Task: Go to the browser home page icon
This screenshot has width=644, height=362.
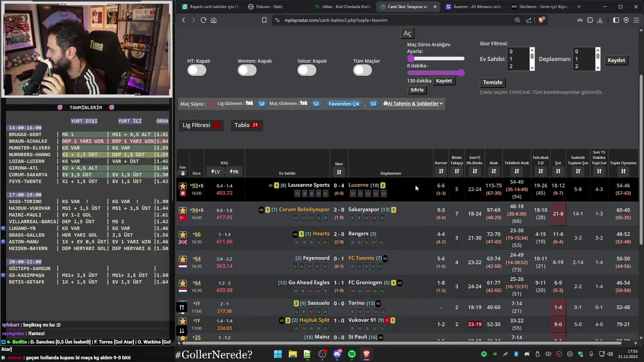Action: (214, 20)
